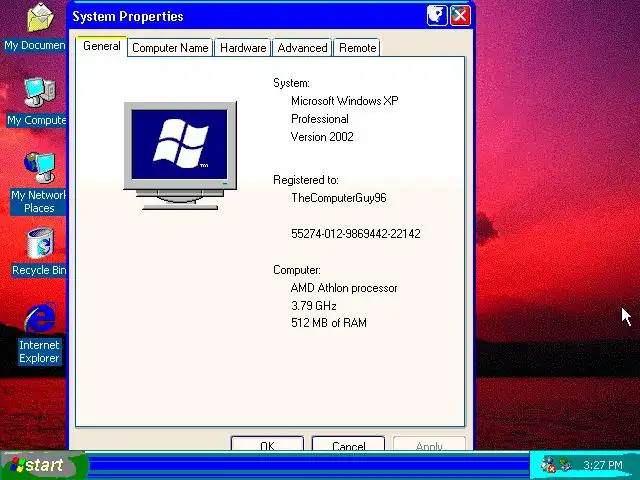Click the "AMD Athlon processor" text

[344, 288]
